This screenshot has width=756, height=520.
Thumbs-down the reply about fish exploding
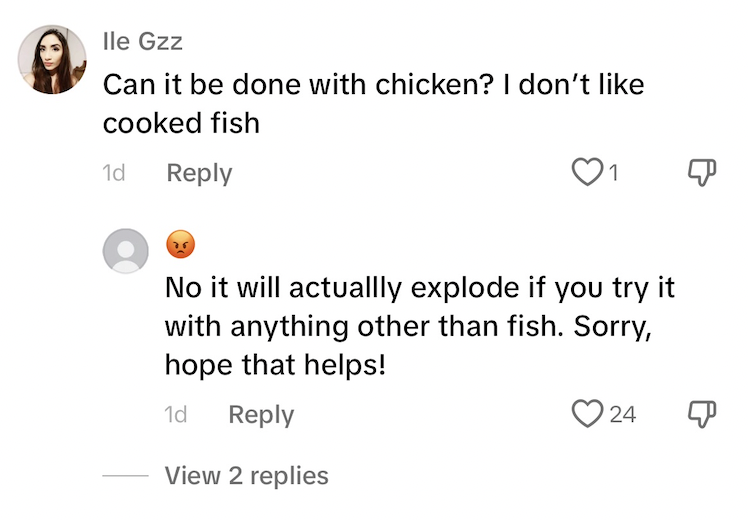(x=703, y=413)
